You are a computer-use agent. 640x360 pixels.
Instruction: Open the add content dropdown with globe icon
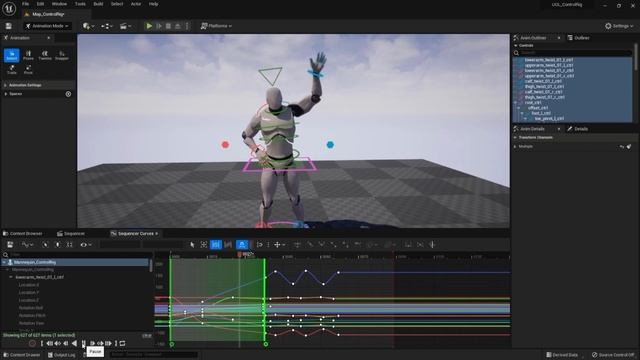pos(88,26)
